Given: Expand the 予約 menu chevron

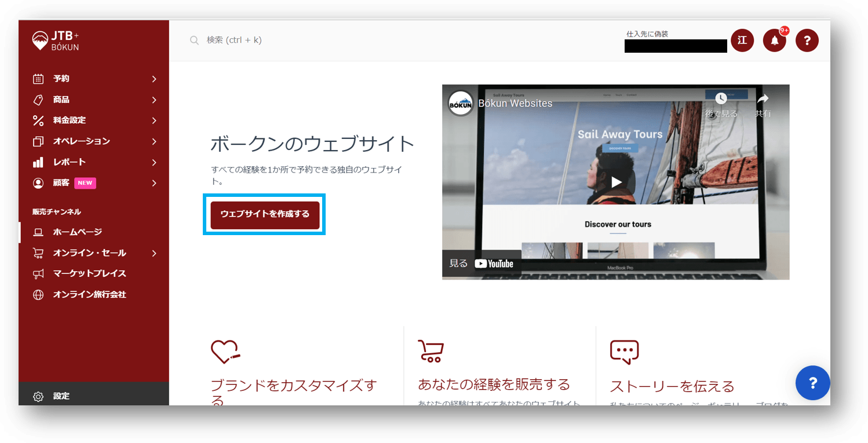Looking at the screenshot, I should pyautogui.click(x=154, y=79).
